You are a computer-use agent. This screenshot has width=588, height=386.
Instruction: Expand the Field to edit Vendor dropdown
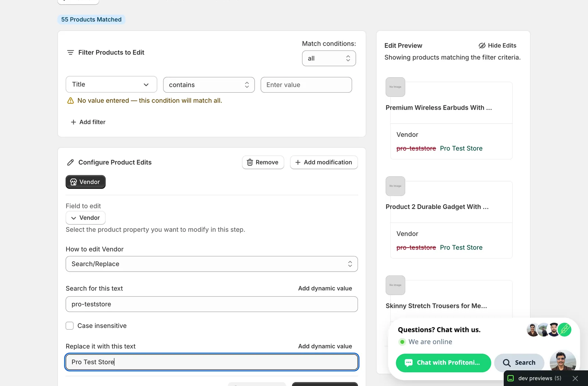point(86,218)
